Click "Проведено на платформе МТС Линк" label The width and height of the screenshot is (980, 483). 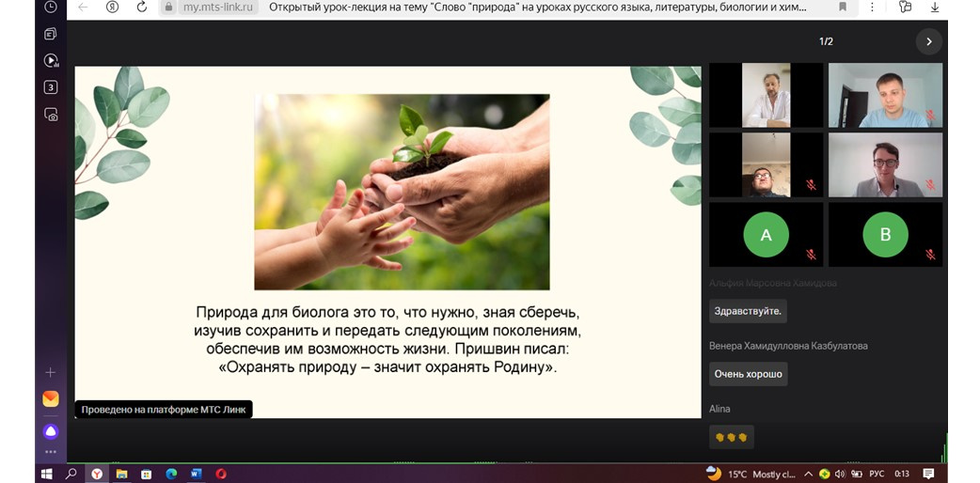point(164,410)
